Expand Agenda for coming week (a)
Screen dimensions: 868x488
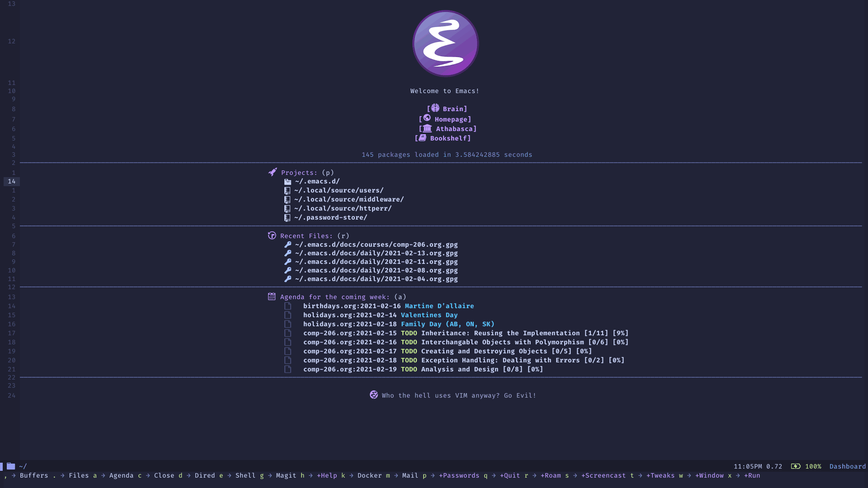(x=335, y=297)
